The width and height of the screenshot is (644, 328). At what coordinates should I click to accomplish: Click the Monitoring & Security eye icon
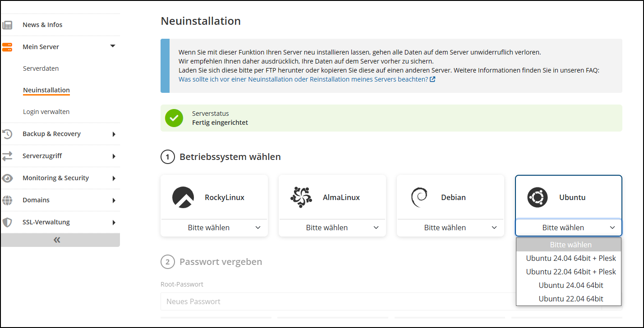click(7, 178)
